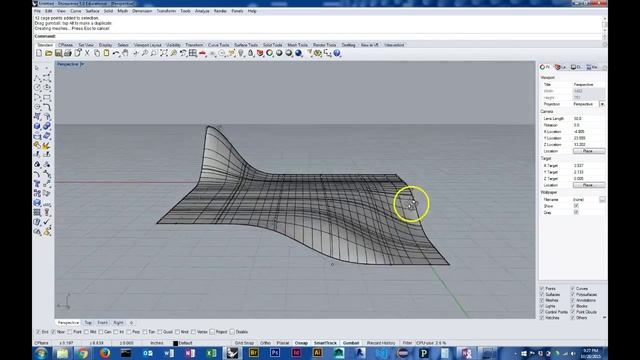Toggle the Curves filter checkbox
The width and height of the screenshot is (640, 360).
pos(573,289)
